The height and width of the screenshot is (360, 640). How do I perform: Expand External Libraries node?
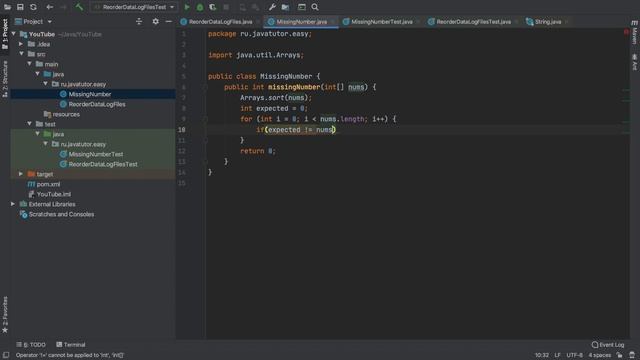(x=13, y=204)
